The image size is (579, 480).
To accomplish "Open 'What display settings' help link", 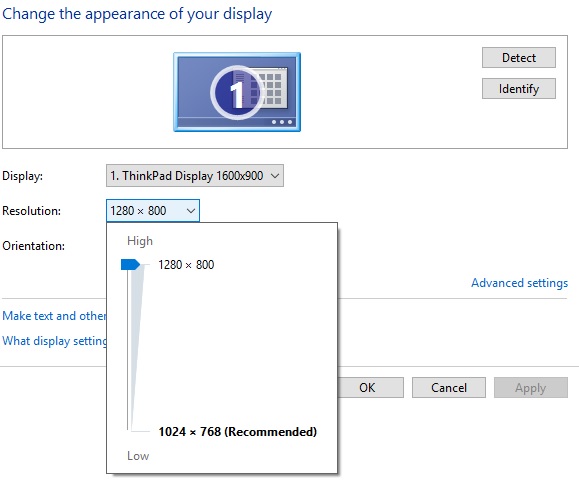I will coord(54,340).
